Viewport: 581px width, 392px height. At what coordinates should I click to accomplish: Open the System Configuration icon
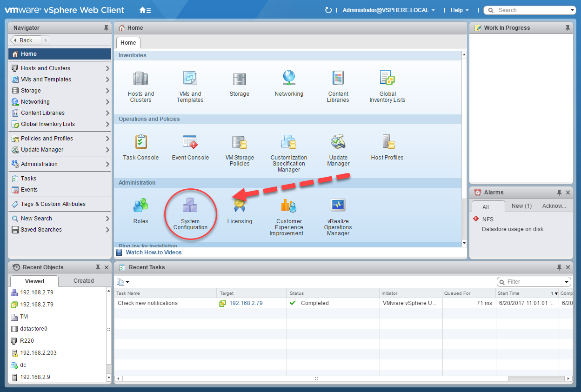click(190, 205)
